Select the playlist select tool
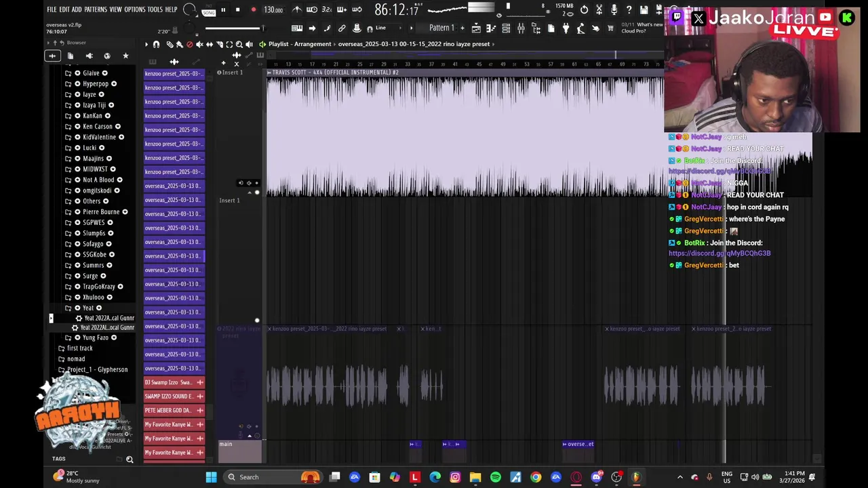 (x=229, y=44)
